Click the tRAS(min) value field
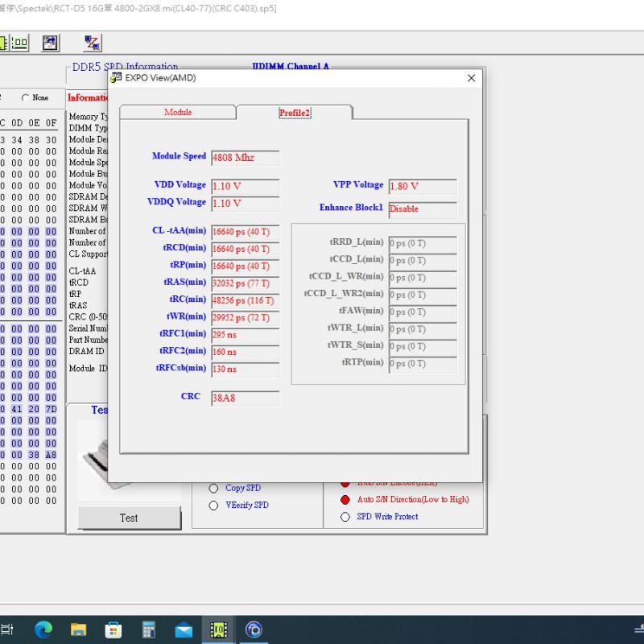644x644 pixels. [246, 284]
